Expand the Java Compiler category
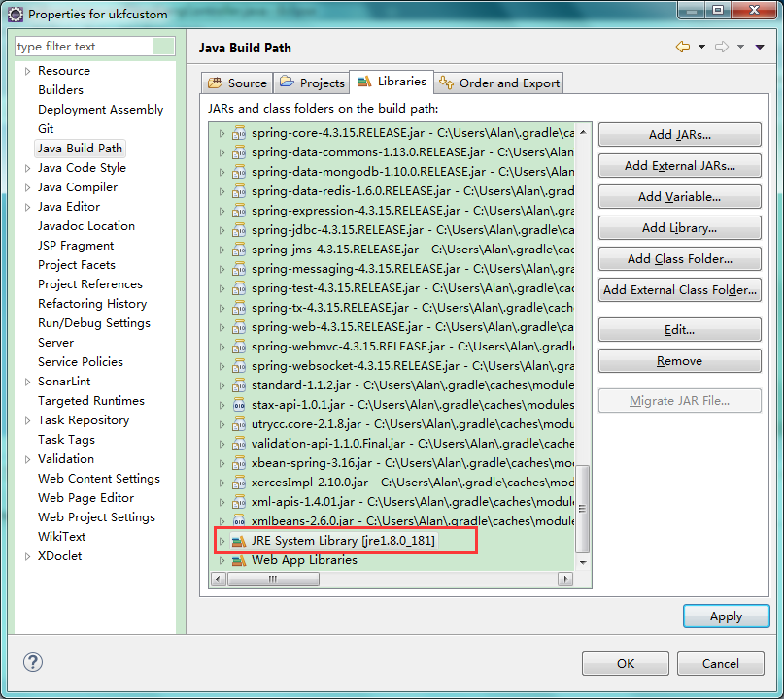784x699 pixels. (27, 188)
